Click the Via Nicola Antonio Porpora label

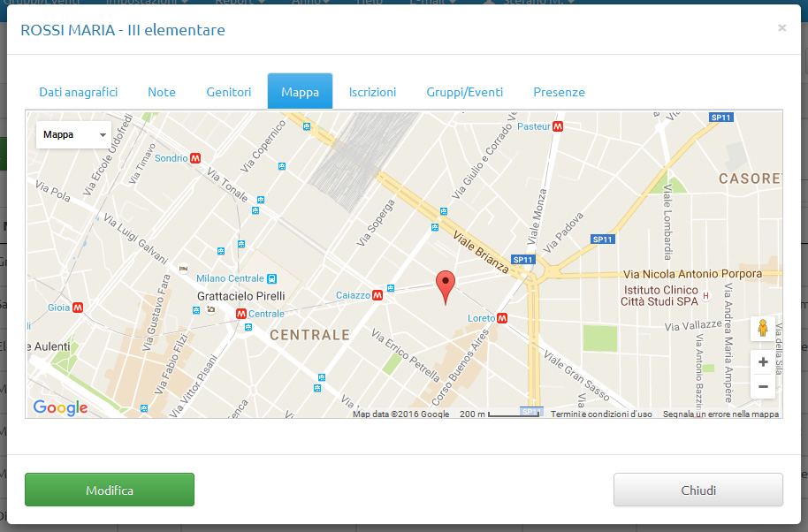coord(692,274)
